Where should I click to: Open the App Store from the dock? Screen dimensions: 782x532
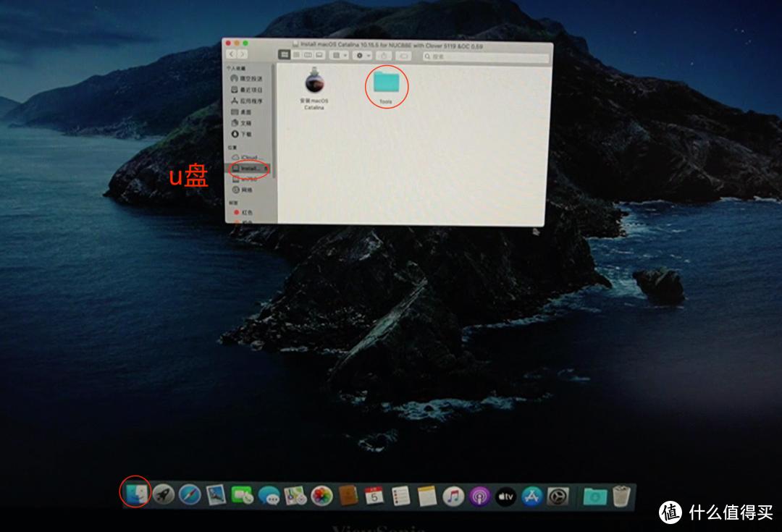(532, 497)
